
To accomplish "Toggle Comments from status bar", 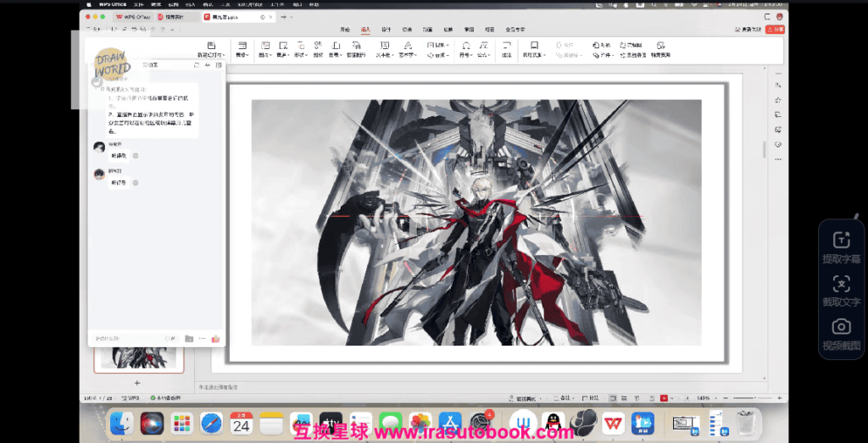I will coord(591,398).
